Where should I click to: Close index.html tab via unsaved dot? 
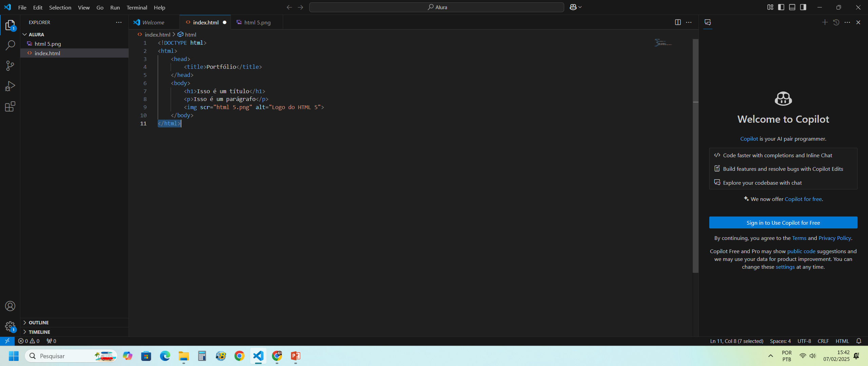[224, 22]
